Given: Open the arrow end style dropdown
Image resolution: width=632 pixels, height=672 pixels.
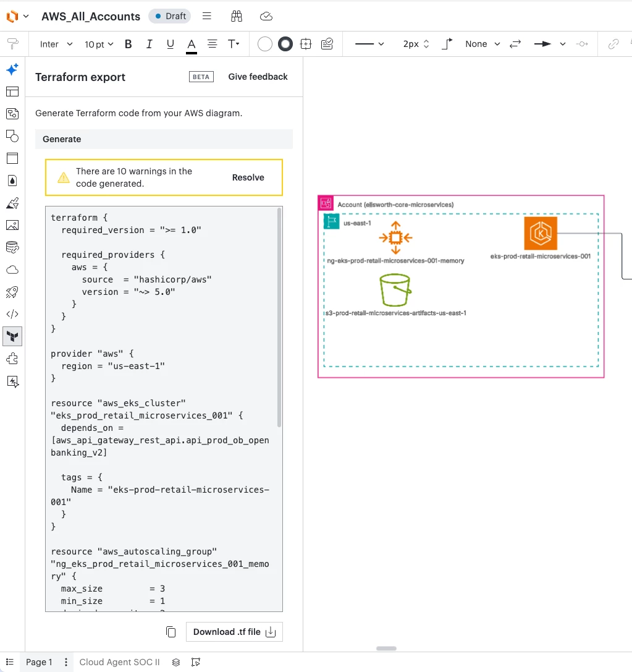Looking at the screenshot, I should (x=550, y=44).
